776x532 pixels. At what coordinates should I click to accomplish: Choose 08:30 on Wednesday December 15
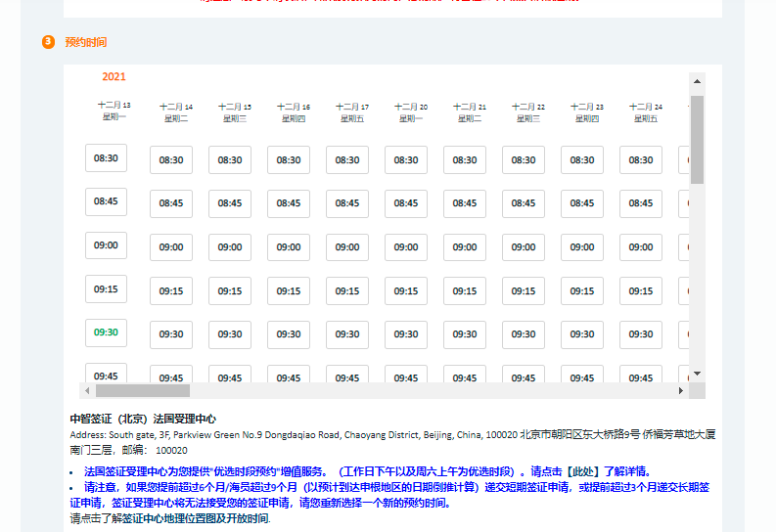[x=230, y=160]
